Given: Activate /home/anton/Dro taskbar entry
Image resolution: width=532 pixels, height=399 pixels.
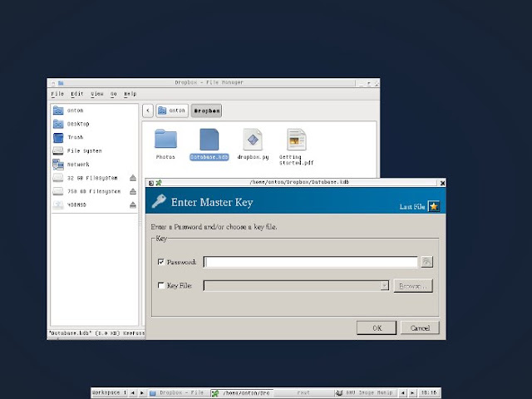Looking at the screenshot, I should click(241, 393).
